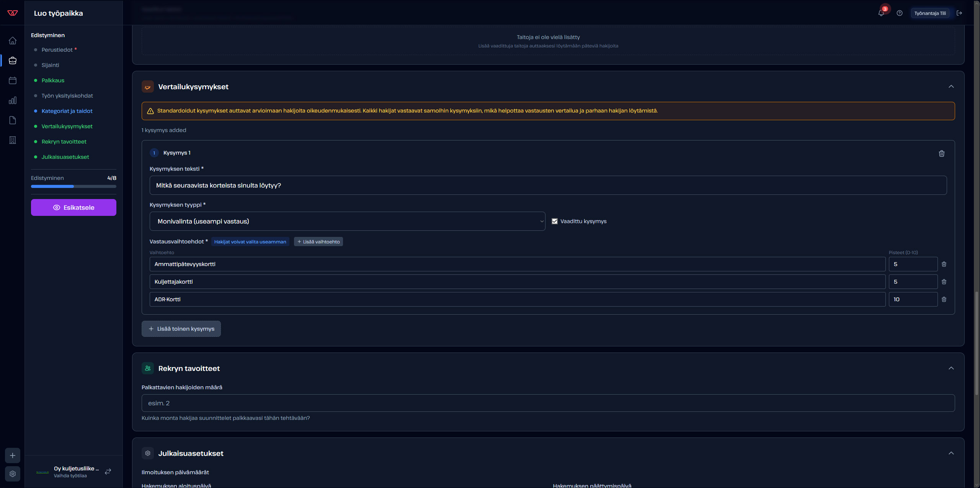Click the help question mark icon

900,13
